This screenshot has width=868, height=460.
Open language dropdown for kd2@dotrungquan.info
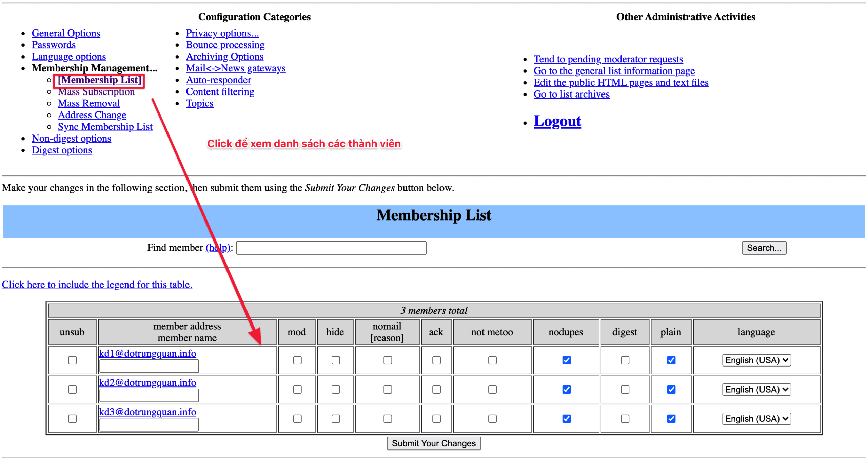click(x=756, y=390)
